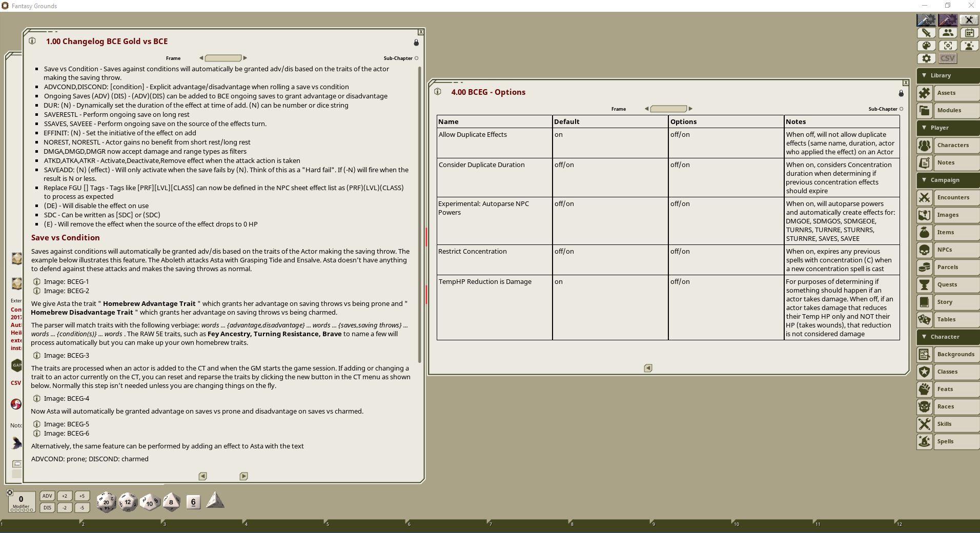This screenshot has height=533, width=980.
Task: Cycle Frame left arrow in Options window
Action: coord(646,109)
